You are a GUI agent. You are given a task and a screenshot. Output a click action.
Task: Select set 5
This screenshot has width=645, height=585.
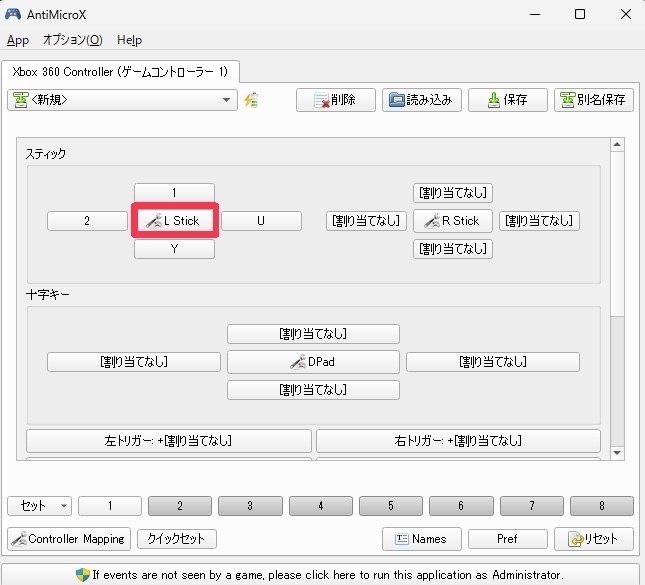[x=391, y=506]
